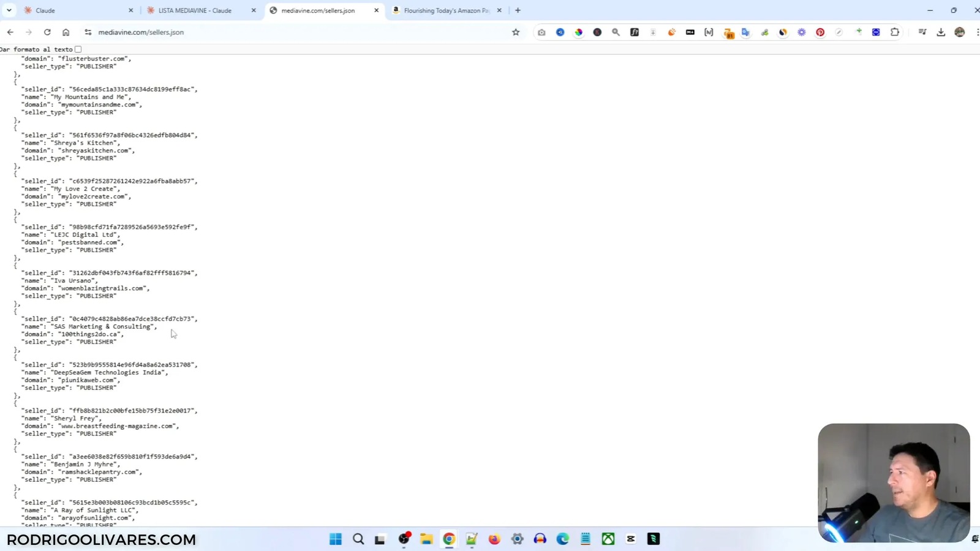Open the Pinterest extension
The image size is (980, 551).
(820, 32)
